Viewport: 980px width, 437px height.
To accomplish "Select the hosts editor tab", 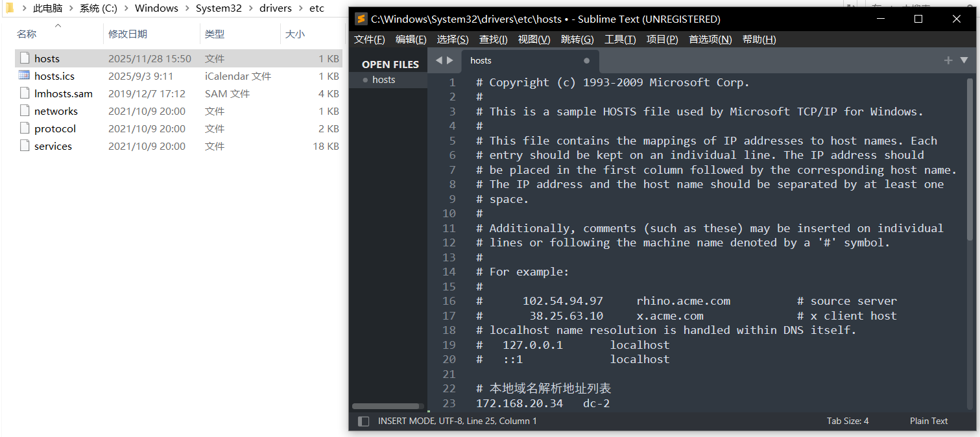I will pos(531,61).
